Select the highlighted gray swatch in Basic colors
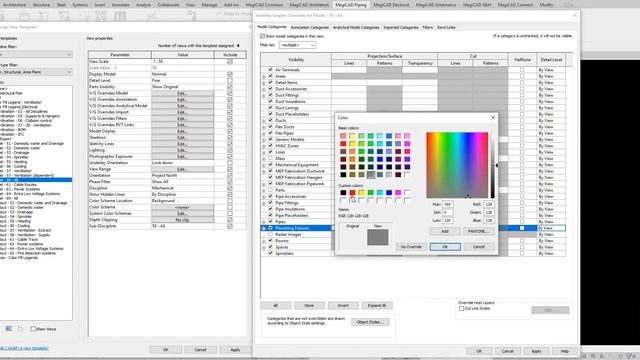The height and width of the screenshot is (360, 640). [x=371, y=175]
